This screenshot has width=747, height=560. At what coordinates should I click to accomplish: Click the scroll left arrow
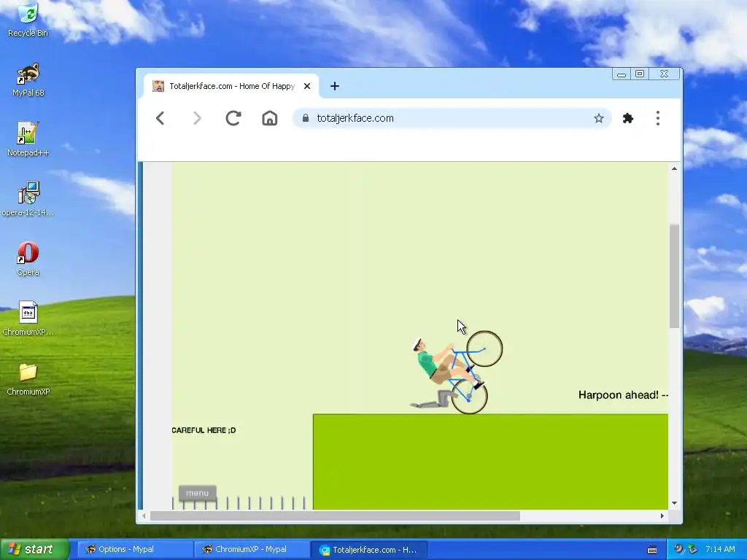pyautogui.click(x=144, y=516)
